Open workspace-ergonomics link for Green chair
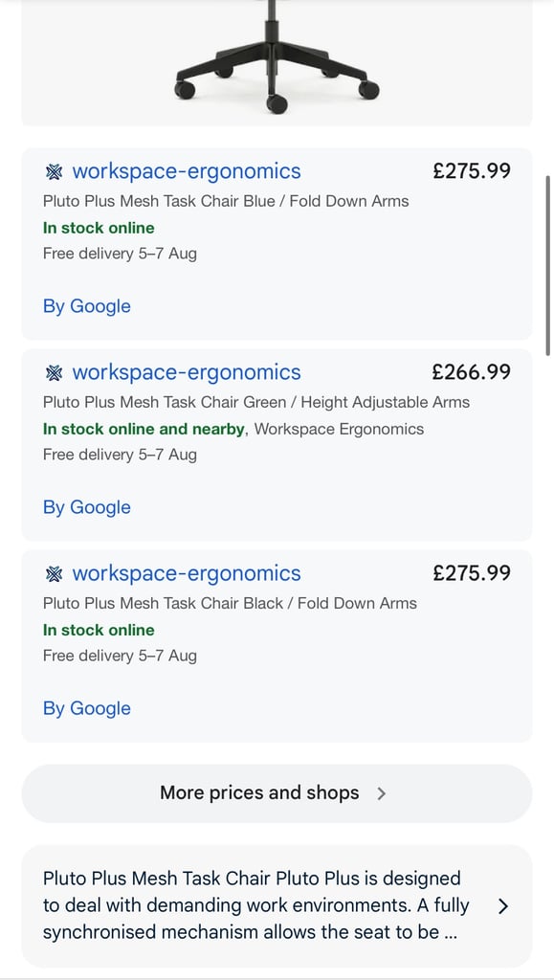The width and height of the screenshot is (554, 980). (187, 372)
